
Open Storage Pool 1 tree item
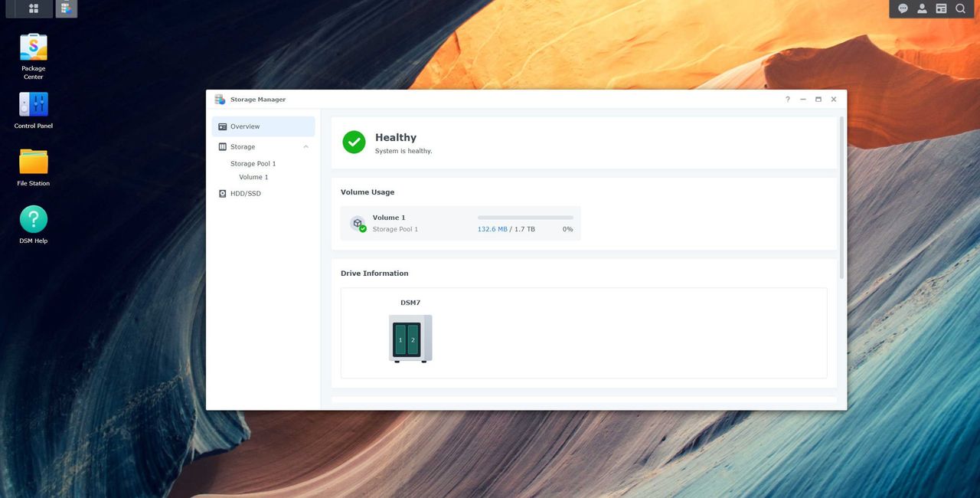pos(253,164)
